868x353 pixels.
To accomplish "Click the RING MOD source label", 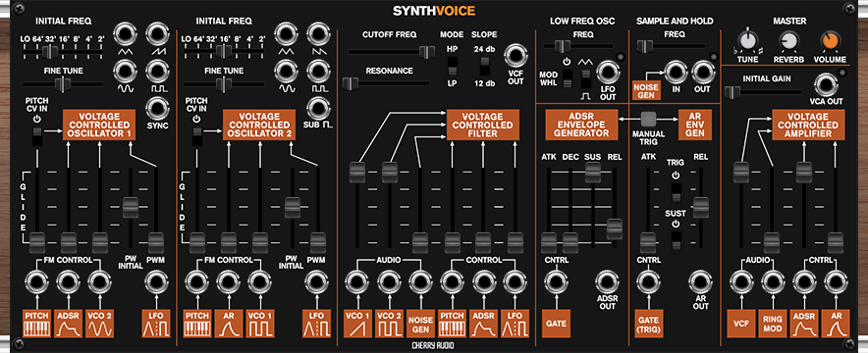I will [x=772, y=324].
